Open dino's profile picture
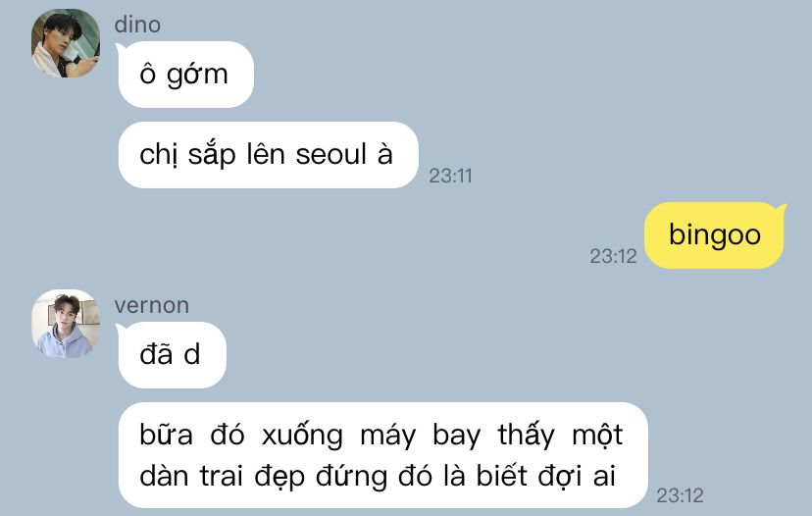Viewport: 812px width, 516px height. pos(66,43)
